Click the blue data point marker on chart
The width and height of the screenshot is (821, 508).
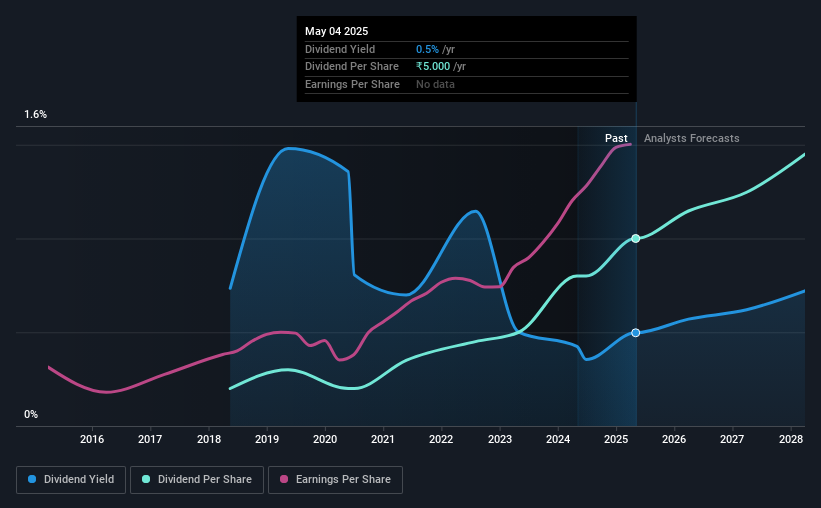click(636, 333)
